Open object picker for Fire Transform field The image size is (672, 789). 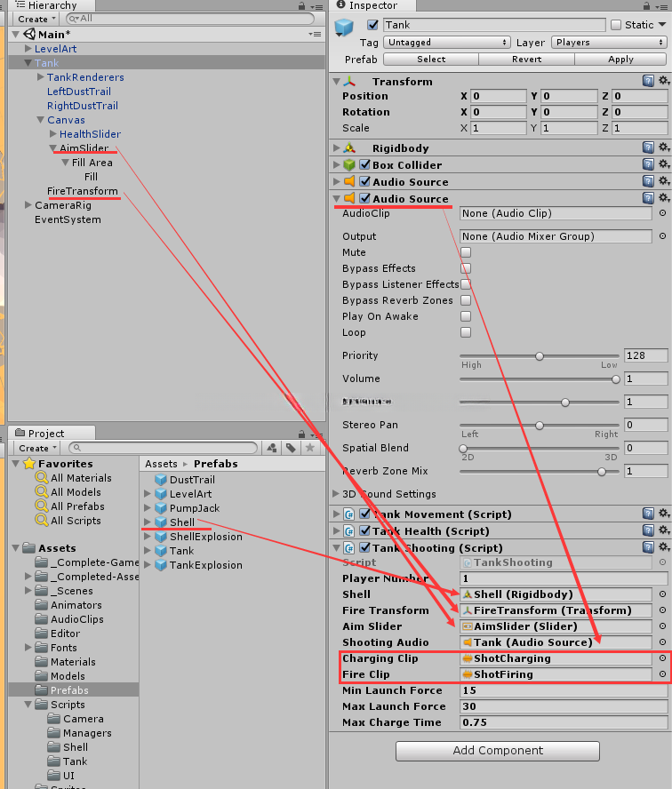662,610
